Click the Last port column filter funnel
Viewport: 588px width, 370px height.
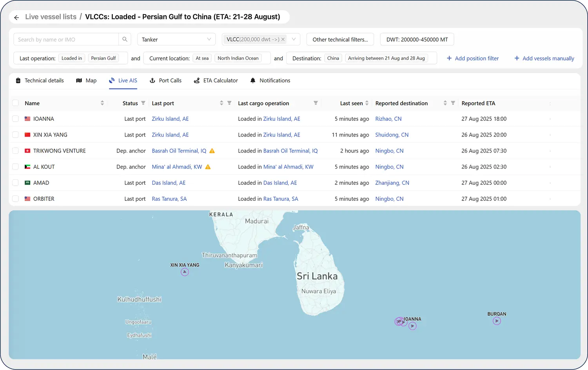(x=229, y=103)
